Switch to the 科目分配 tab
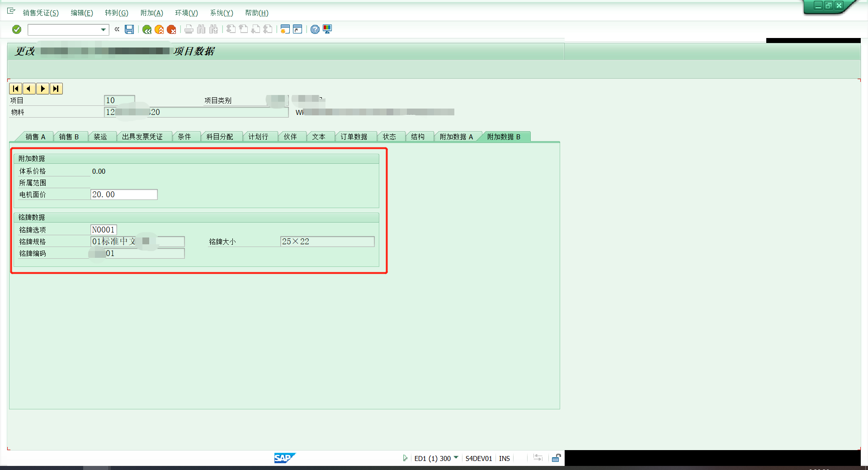The image size is (868, 470). [220, 137]
